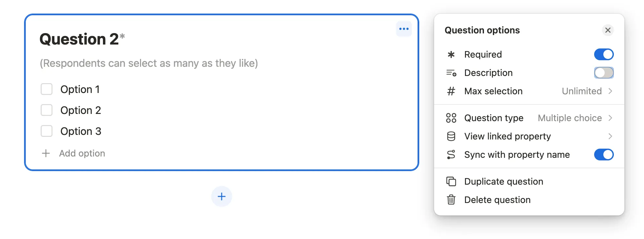Click the hash icon next to Max selection
The image size is (644, 239).
[451, 91]
